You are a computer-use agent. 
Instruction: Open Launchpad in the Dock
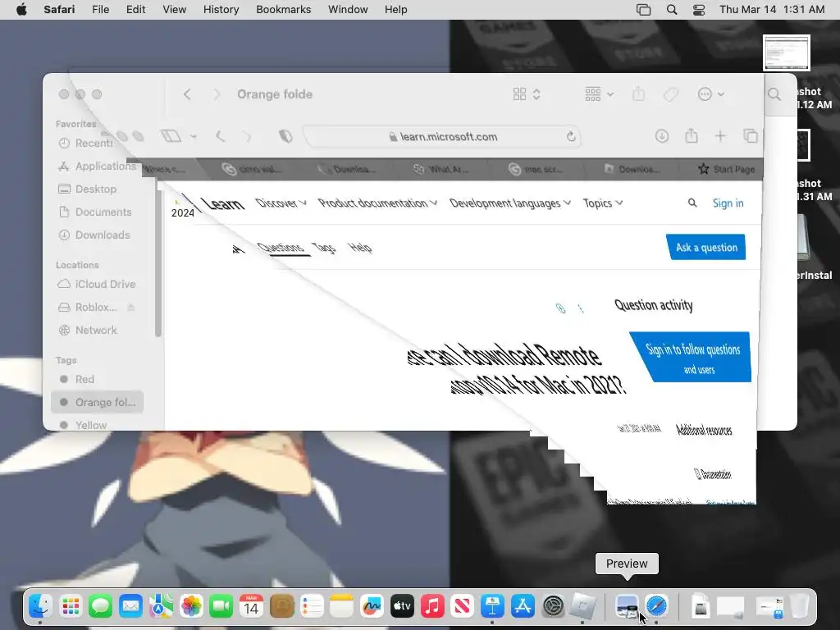coord(71,606)
